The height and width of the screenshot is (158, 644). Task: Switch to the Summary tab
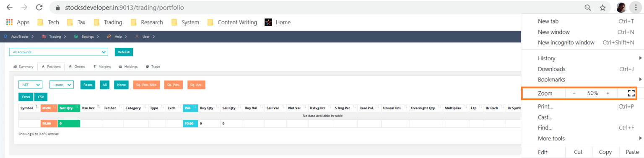[x=23, y=67]
